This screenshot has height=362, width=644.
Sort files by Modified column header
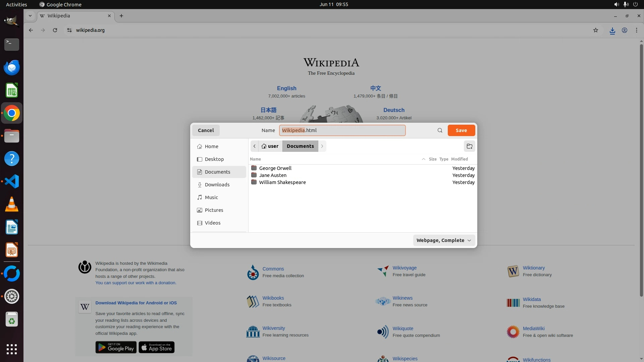(459, 159)
